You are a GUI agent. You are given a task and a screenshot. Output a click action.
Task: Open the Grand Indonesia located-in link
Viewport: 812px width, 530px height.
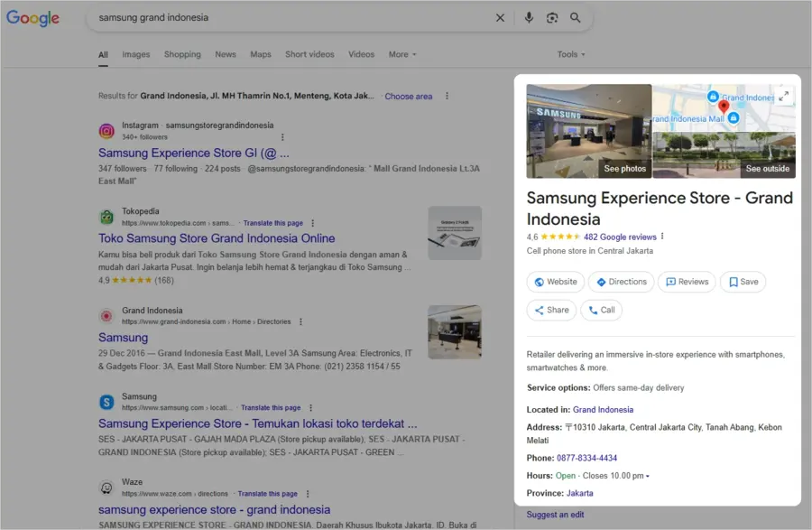pyautogui.click(x=603, y=410)
